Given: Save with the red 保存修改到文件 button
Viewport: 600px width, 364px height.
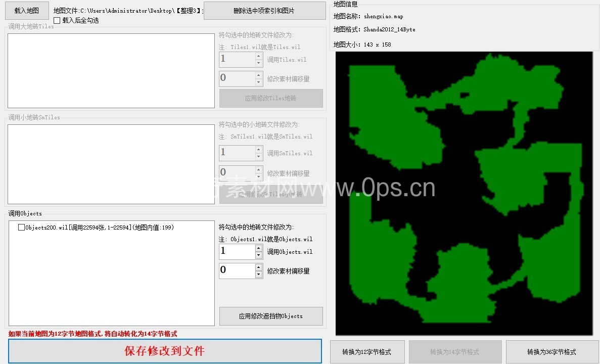Looking at the screenshot, I should click(165, 351).
